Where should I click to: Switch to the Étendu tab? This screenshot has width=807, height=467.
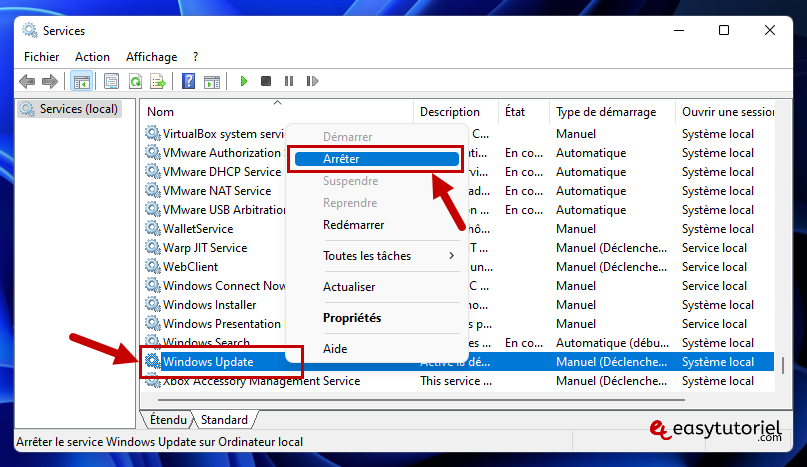(x=168, y=420)
